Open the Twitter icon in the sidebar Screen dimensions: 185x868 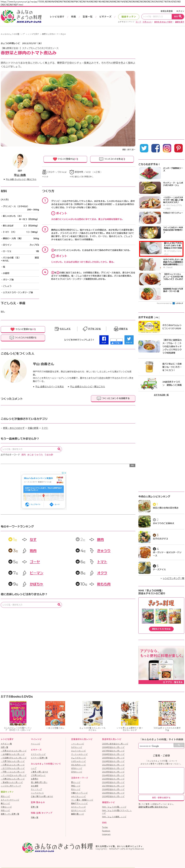144,148
